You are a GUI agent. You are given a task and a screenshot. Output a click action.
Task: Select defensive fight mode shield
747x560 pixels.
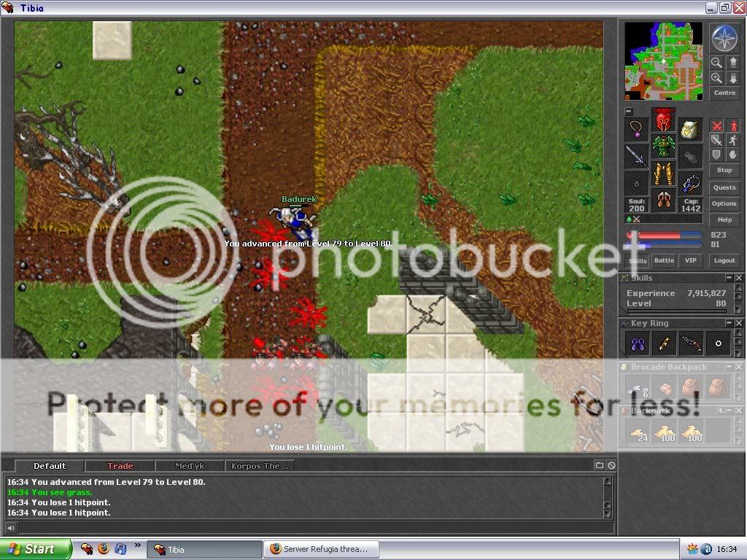717,155
